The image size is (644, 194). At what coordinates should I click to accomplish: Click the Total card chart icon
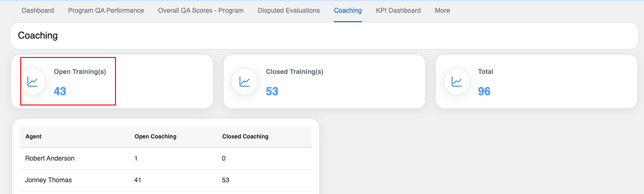tap(456, 81)
